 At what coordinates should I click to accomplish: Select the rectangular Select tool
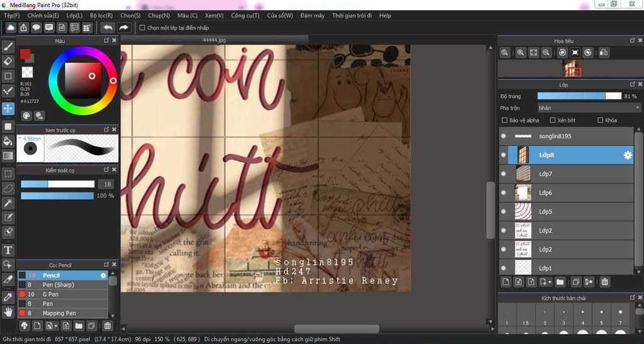pyautogui.click(x=8, y=174)
